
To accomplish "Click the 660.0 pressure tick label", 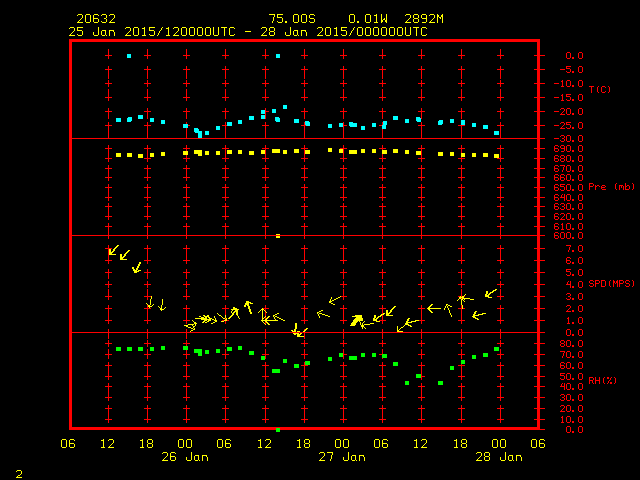I will [569, 178].
